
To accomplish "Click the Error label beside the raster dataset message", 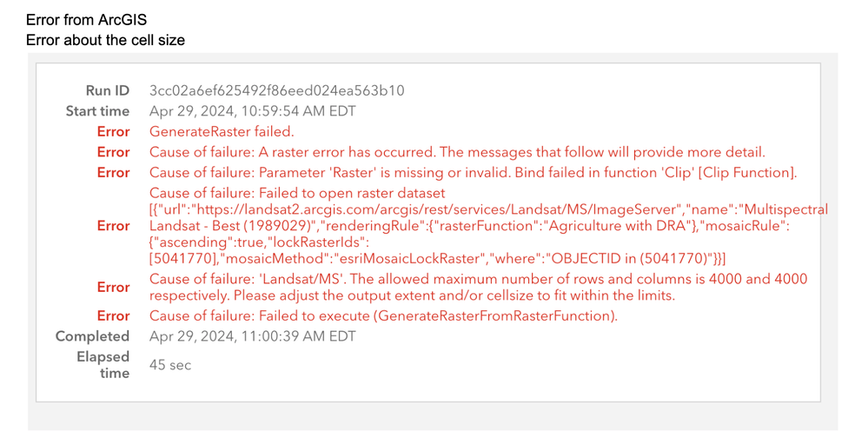I will tap(113, 226).
